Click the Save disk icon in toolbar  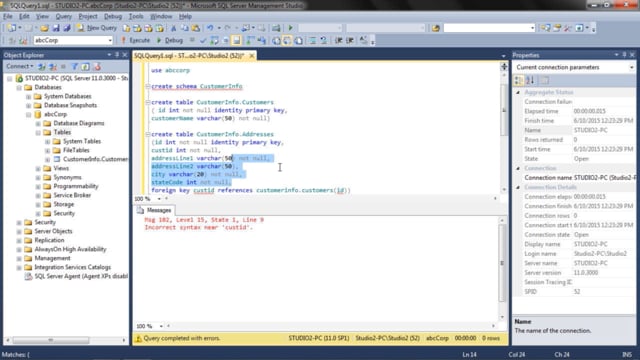click(56, 28)
